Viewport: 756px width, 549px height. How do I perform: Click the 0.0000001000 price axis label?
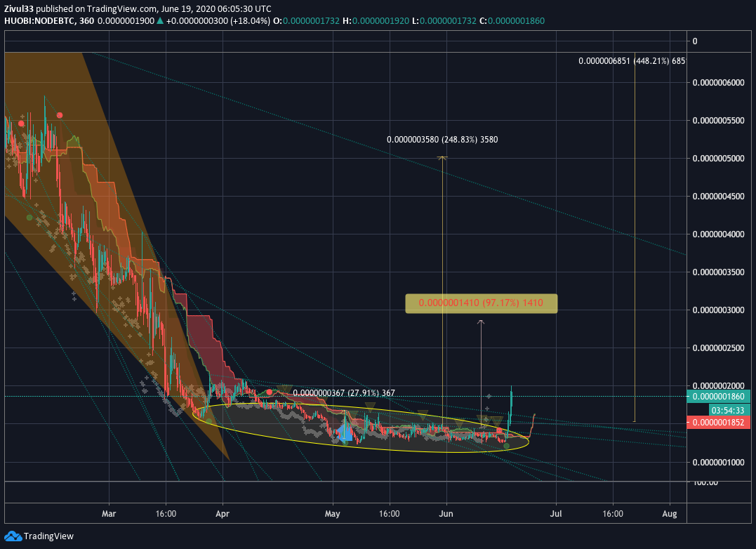(x=718, y=462)
